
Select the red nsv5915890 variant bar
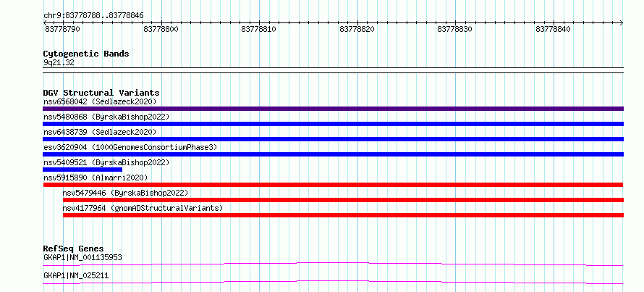pyautogui.click(x=333, y=185)
